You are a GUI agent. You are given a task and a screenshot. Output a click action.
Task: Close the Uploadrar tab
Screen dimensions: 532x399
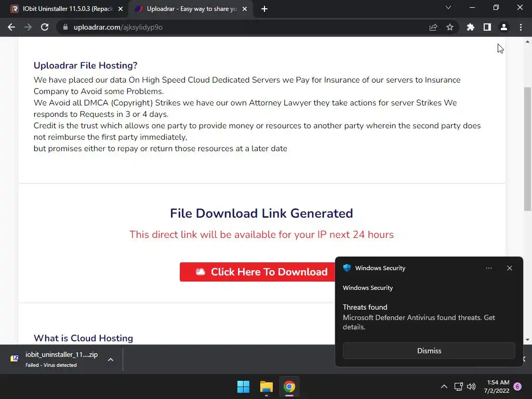click(245, 9)
